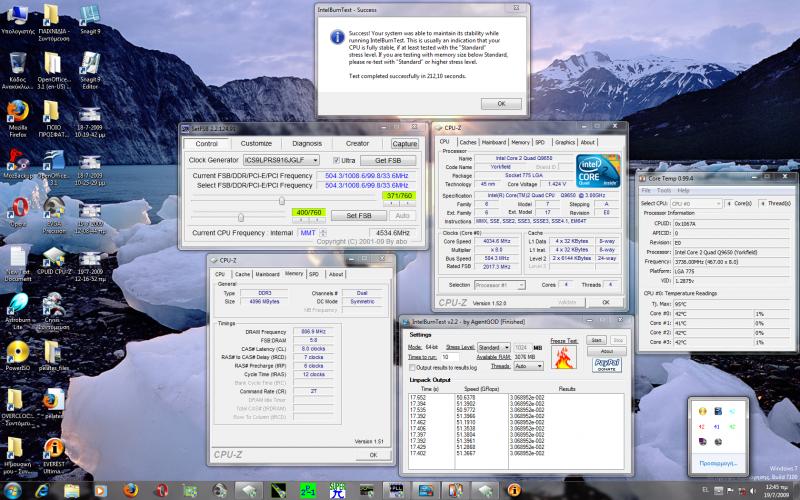Viewport: 800px width, 500px height.
Task: Click OK in the CPU-Z processor window
Action: 606,303
